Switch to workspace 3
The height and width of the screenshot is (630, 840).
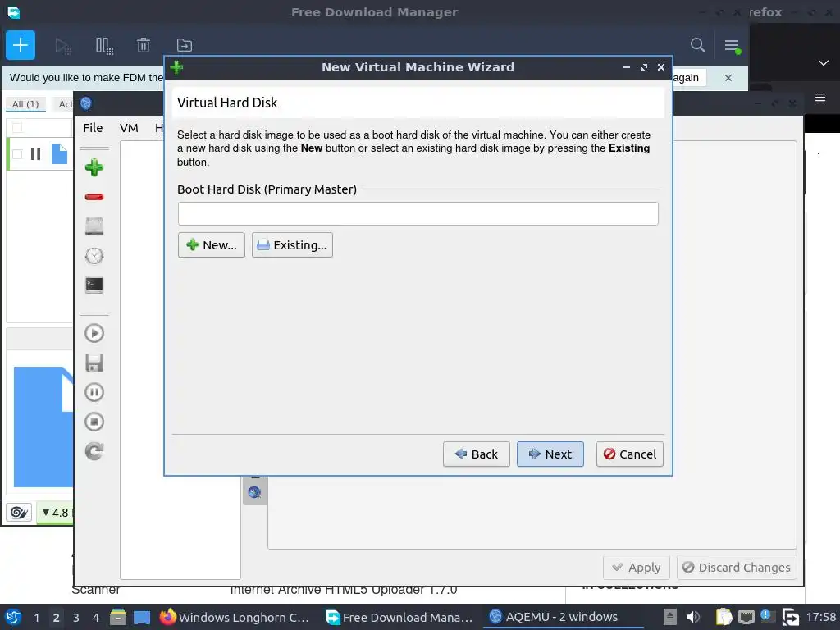coord(76,617)
